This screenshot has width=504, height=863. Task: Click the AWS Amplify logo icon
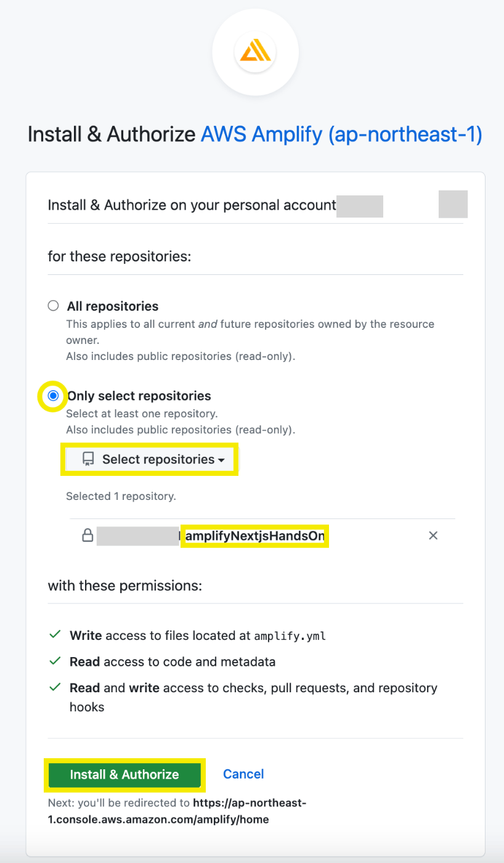(x=255, y=52)
